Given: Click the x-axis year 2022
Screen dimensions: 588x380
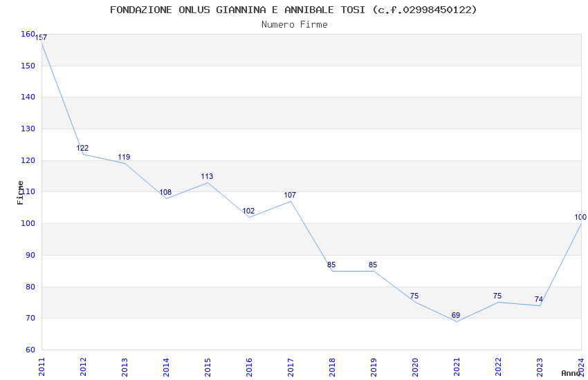Looking at the screenshot, I should tap(498, 367).
